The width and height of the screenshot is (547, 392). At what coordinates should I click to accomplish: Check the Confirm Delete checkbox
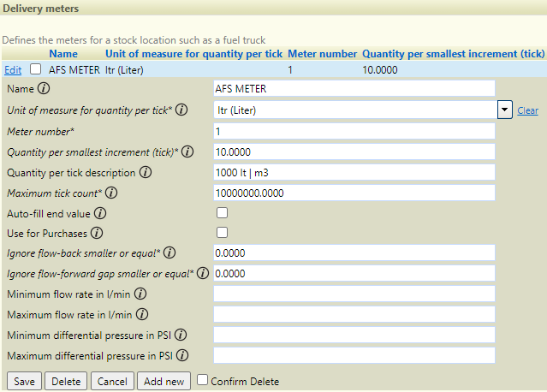click(202, 380)
